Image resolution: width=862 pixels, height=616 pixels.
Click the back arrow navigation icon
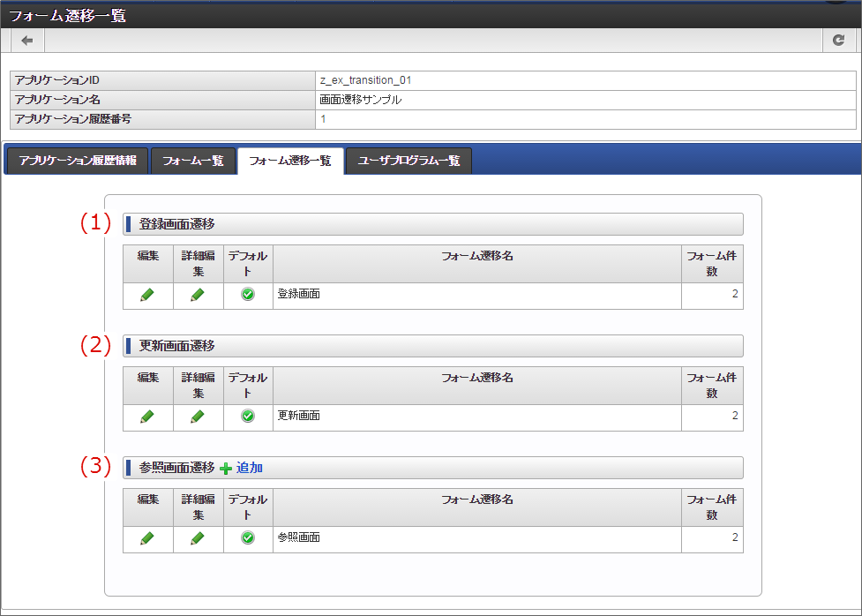pyautogui.click(x=26, y=40)
